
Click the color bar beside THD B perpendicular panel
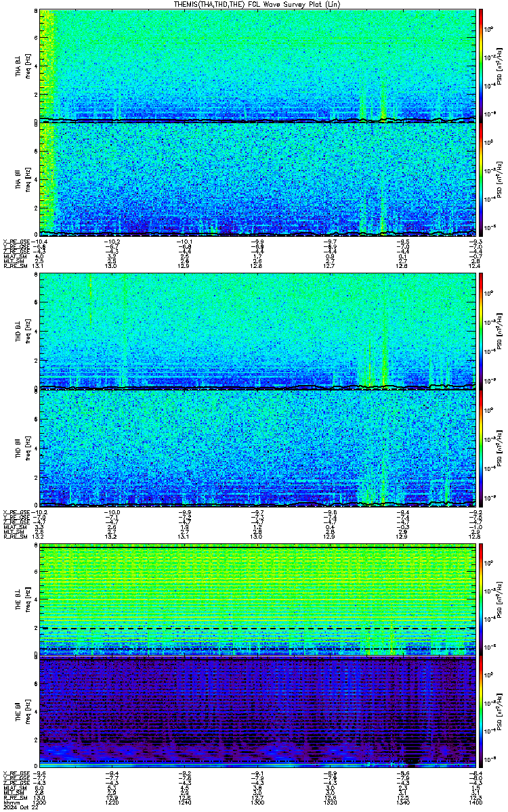[481, 332]
